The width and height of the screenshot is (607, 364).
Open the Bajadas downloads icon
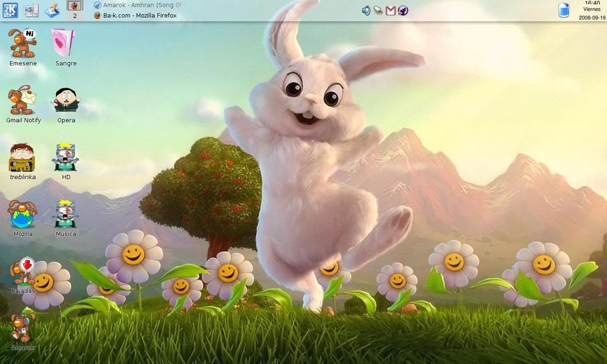point(23,274)
